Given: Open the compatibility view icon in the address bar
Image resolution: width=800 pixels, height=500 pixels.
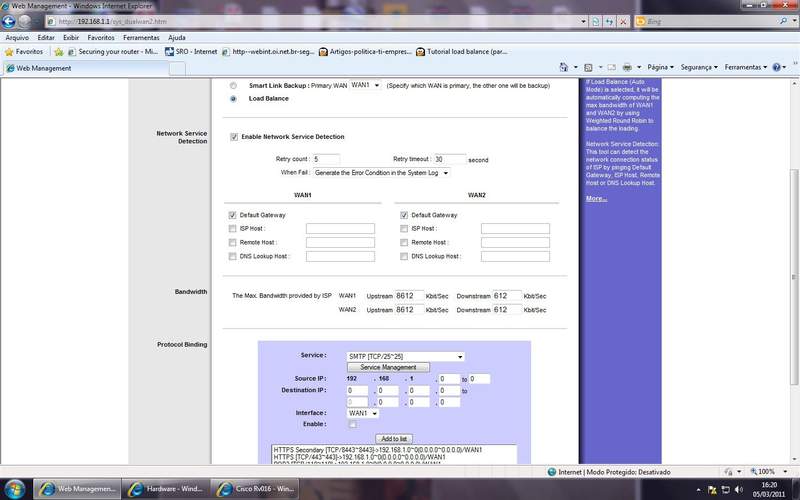Looking at the screenshot, I should point(595,21).
